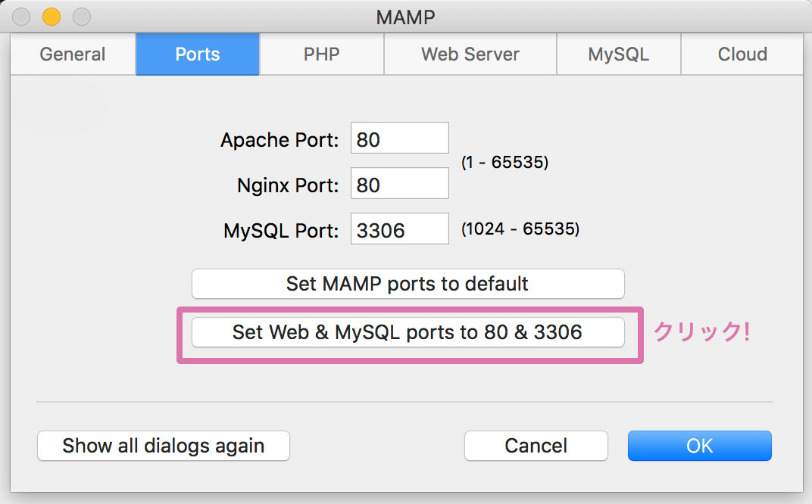
Task: Go to the Web Server tab
Action: point(470,54)
